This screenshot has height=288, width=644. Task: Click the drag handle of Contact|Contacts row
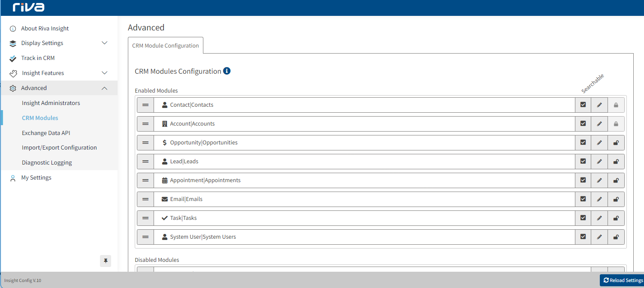pyautogui.click(x=145, y=105)
